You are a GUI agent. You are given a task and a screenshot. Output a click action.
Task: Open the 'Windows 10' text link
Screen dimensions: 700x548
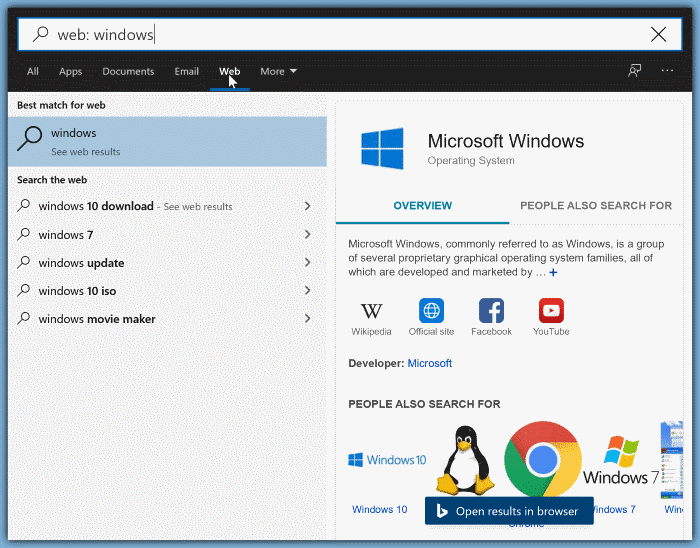[379, 510]
